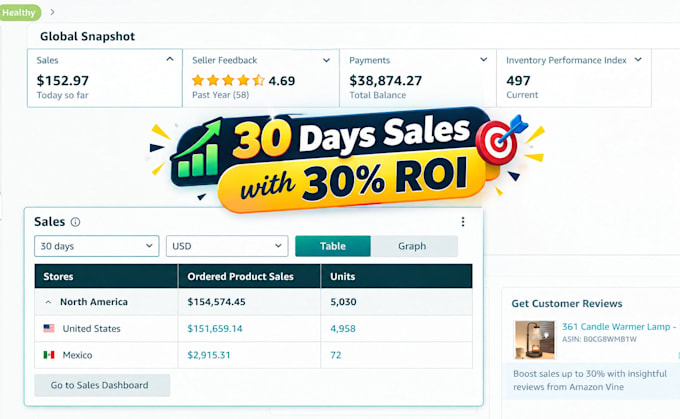Image resolution: width=680 pixels, height=419 pixels.
Task: Open United States units 4,958 link
Action: (343, 329)
